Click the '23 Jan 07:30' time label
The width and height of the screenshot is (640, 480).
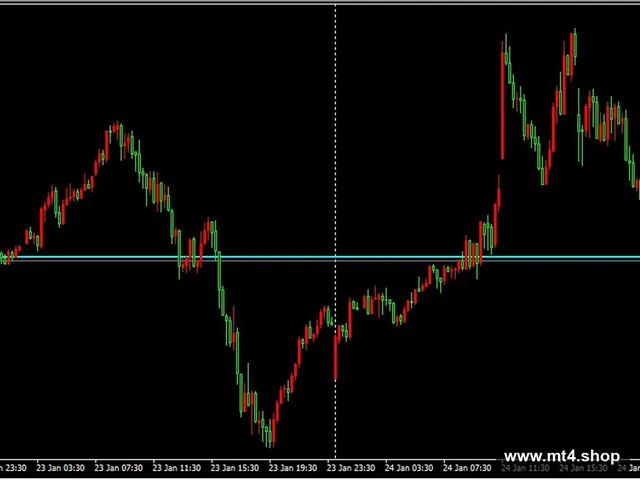(x=119, y=468)
